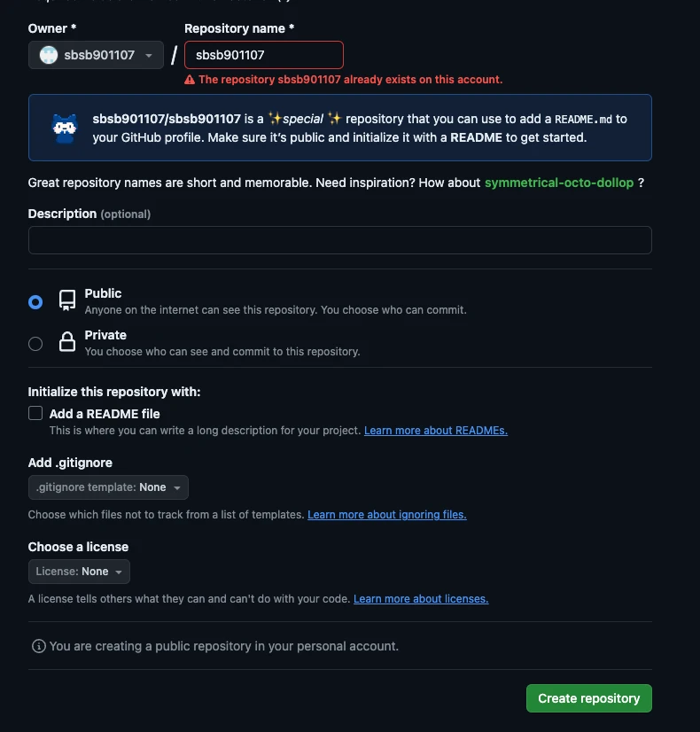Click the Mona octocat mascot icon
The width and height of the screenshot is (700, 732).
(65, 128)
